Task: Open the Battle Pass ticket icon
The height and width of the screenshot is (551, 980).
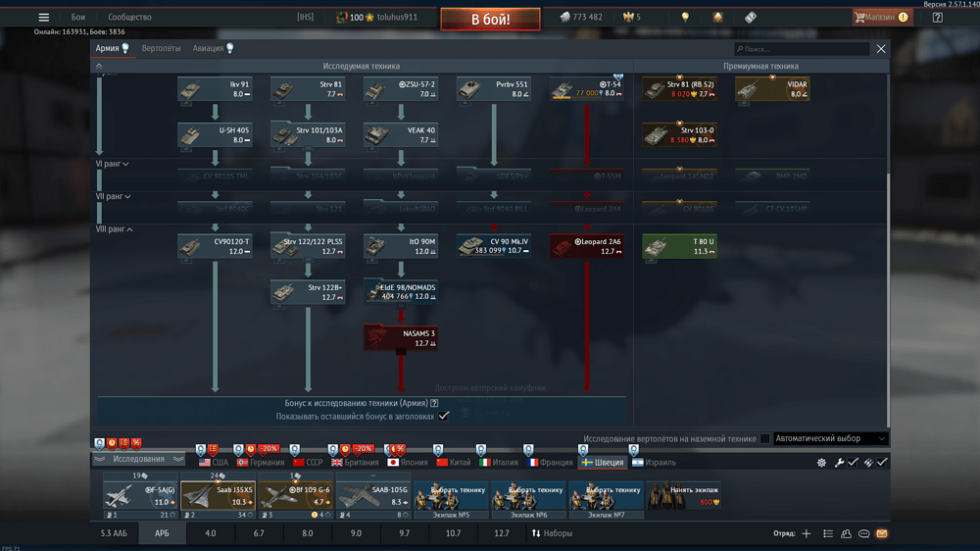Action: click(751, 18)
